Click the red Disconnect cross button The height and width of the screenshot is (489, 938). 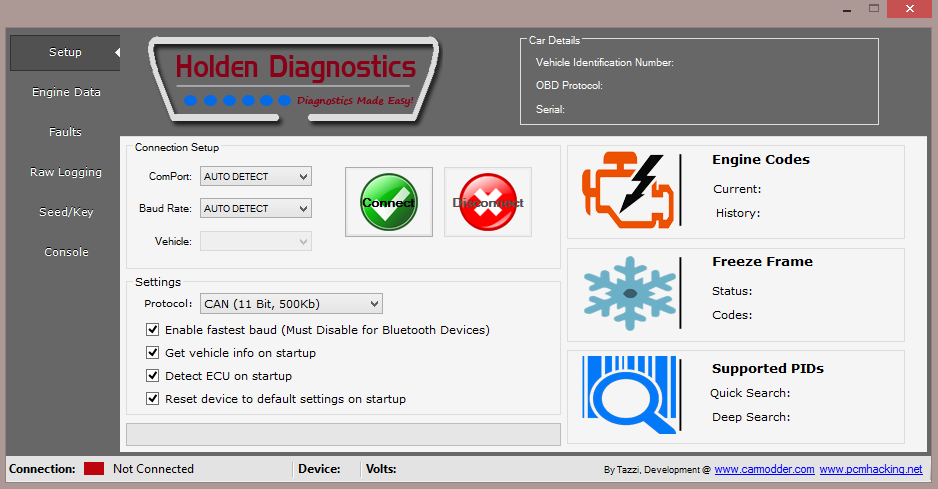488,202
